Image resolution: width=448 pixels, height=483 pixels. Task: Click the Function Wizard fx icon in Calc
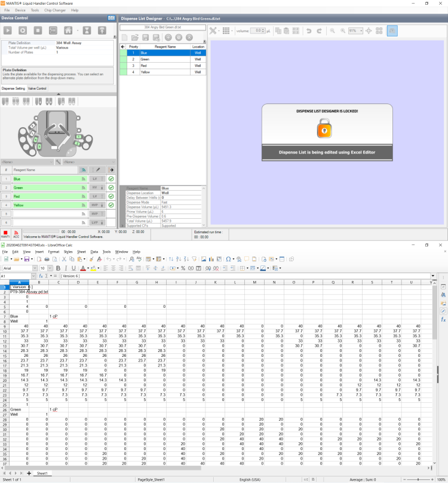point(41,276)
